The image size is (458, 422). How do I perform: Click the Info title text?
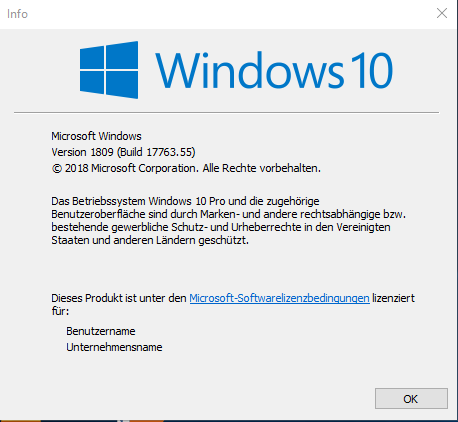click(17, 14)
